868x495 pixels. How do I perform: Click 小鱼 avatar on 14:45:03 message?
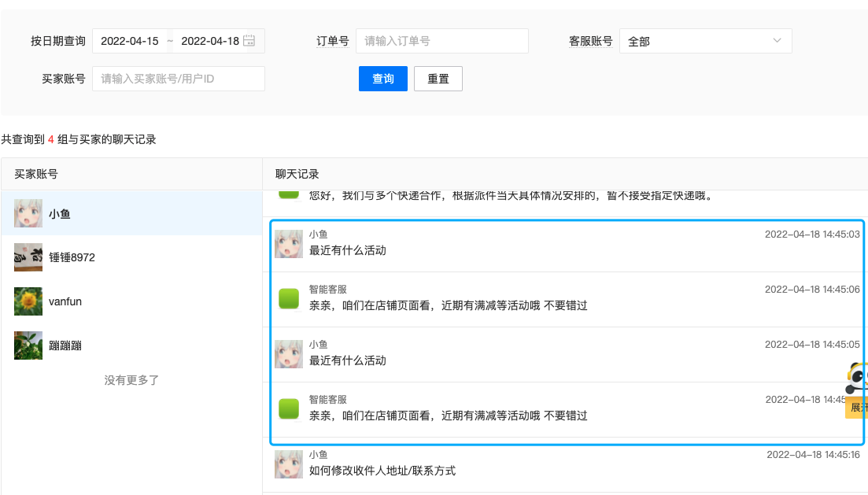(x=289, y=244)
